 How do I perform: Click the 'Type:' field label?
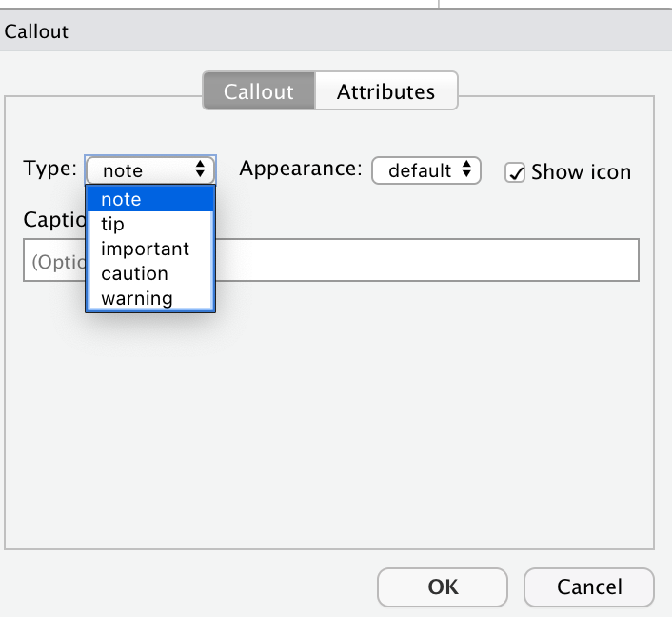click(49, 169)
